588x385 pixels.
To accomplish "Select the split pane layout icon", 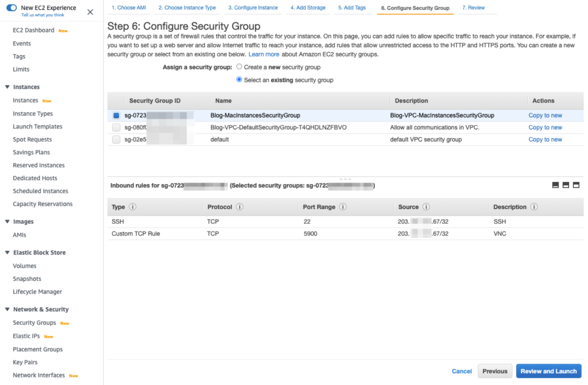I will coord(565,185).
